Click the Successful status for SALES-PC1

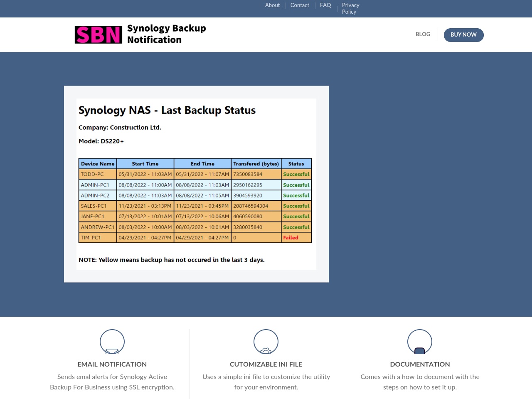pyautogui.click(x=296, y=206)
